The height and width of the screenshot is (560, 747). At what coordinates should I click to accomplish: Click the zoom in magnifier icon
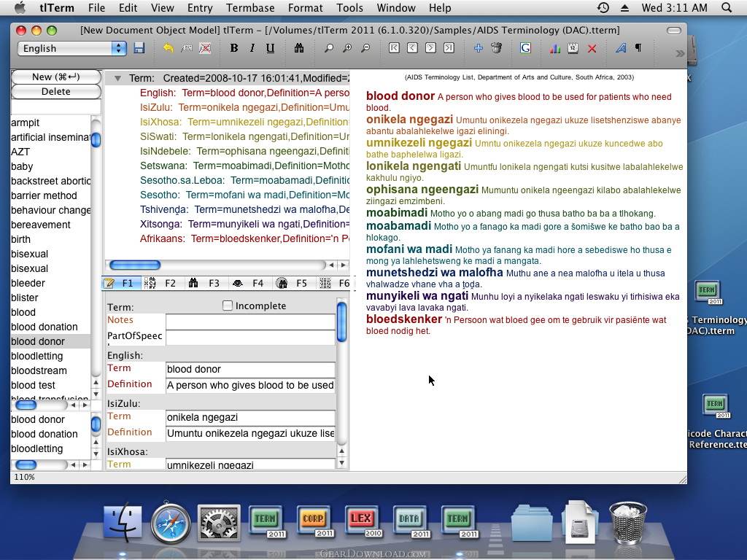[347, 48]
